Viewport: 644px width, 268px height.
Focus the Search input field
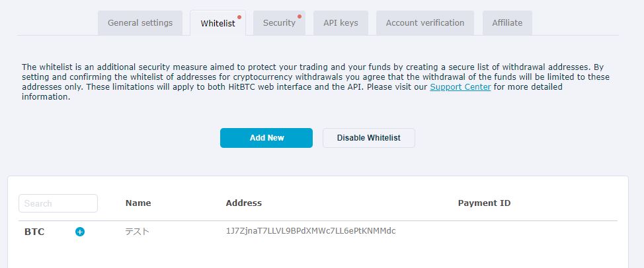coord(58,203)
